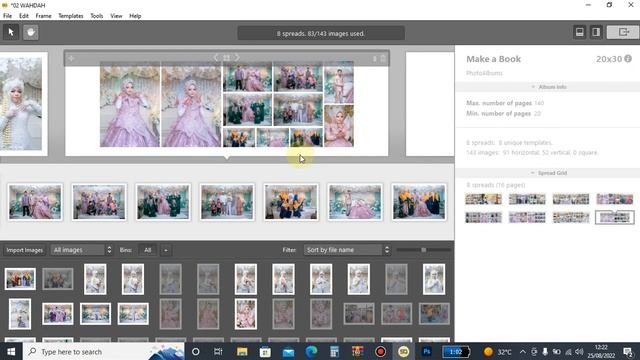640x360 pixels.
Task: Collapse the Spread Grid section
Action: click(547, 173)
